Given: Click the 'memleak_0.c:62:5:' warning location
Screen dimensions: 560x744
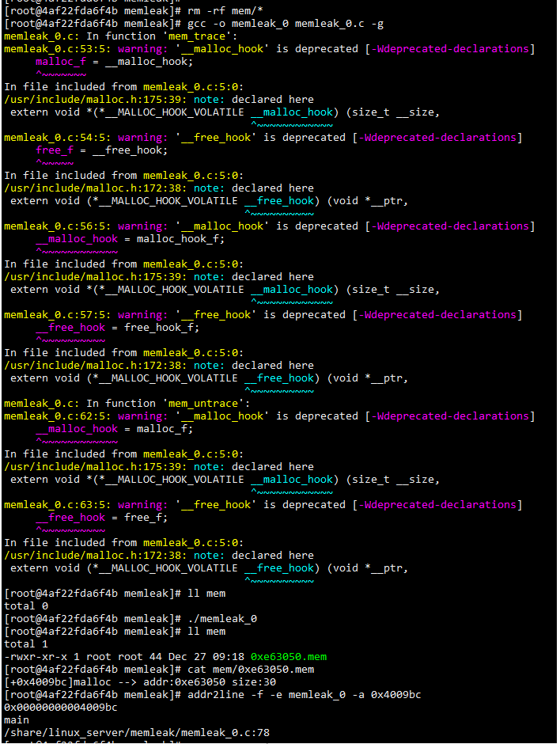Looking at the screenshot, I should (58, 416).
